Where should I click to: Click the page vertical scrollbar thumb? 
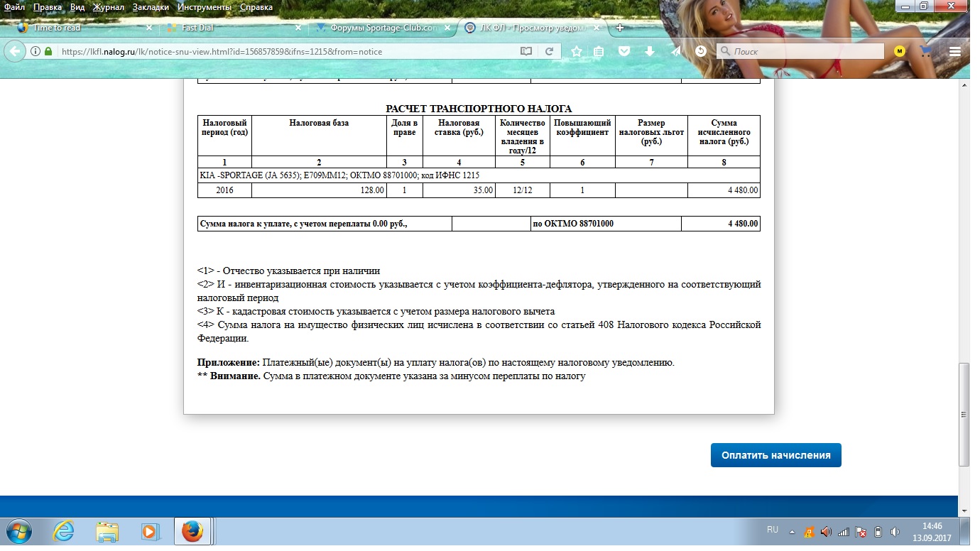click(964, 414)
